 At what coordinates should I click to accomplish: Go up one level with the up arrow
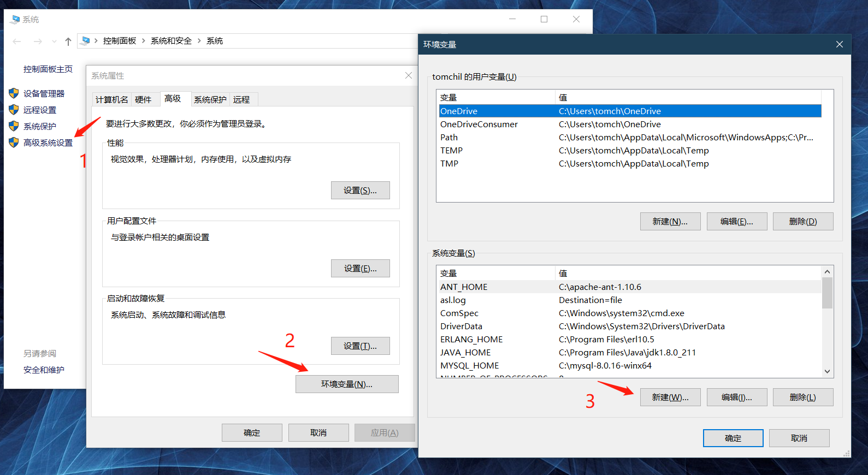tap(68, 41)
